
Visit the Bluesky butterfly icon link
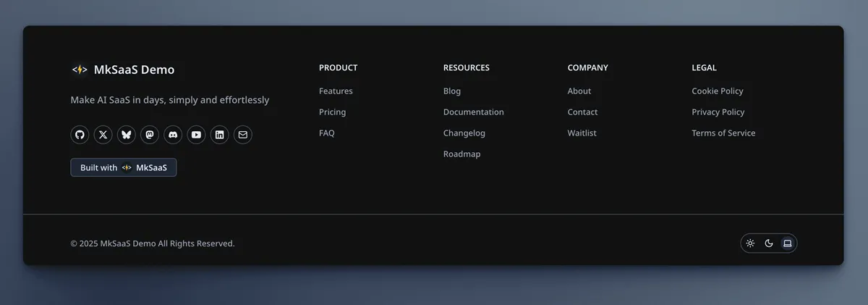127,135
